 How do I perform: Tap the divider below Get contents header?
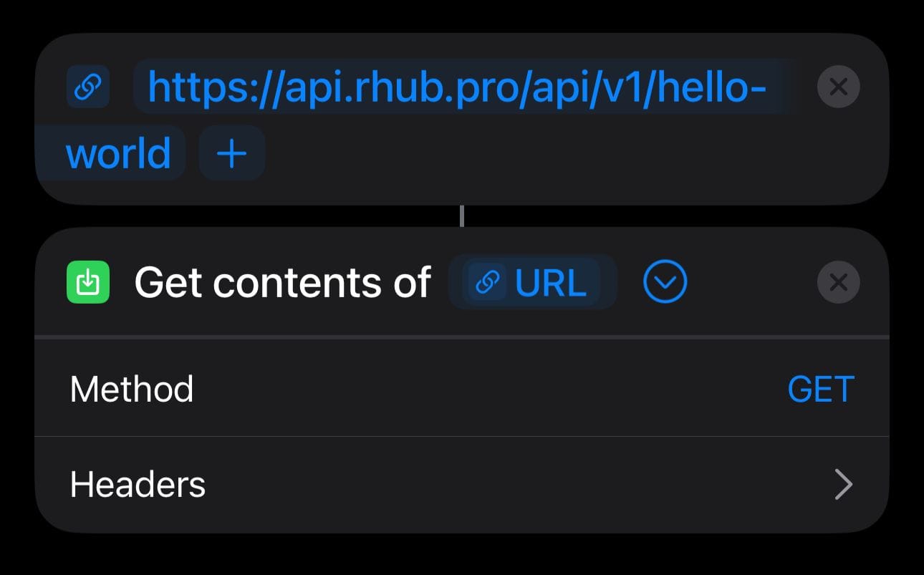point(462,337)
